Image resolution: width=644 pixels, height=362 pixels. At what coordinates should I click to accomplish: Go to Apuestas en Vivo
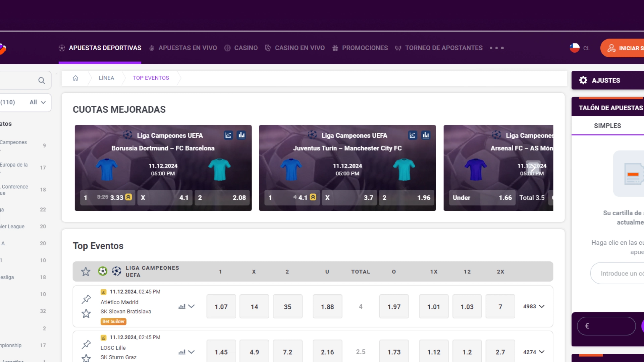183,48
